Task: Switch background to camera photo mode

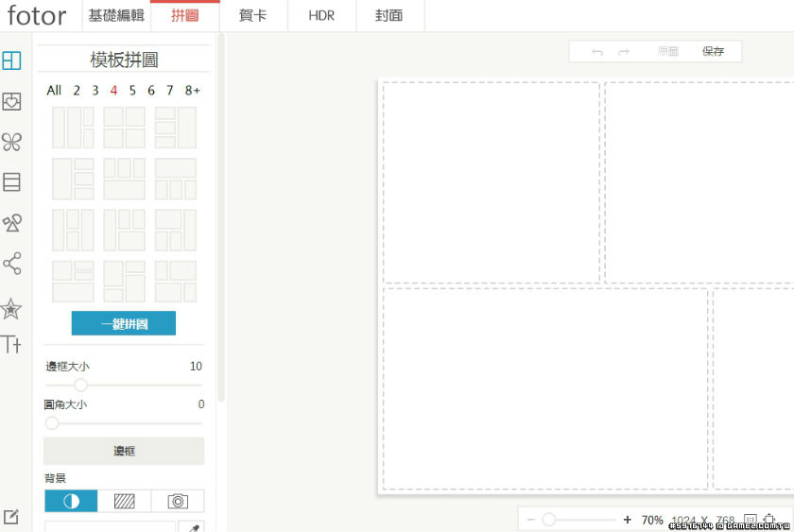Action: click(x=178, y=501)
